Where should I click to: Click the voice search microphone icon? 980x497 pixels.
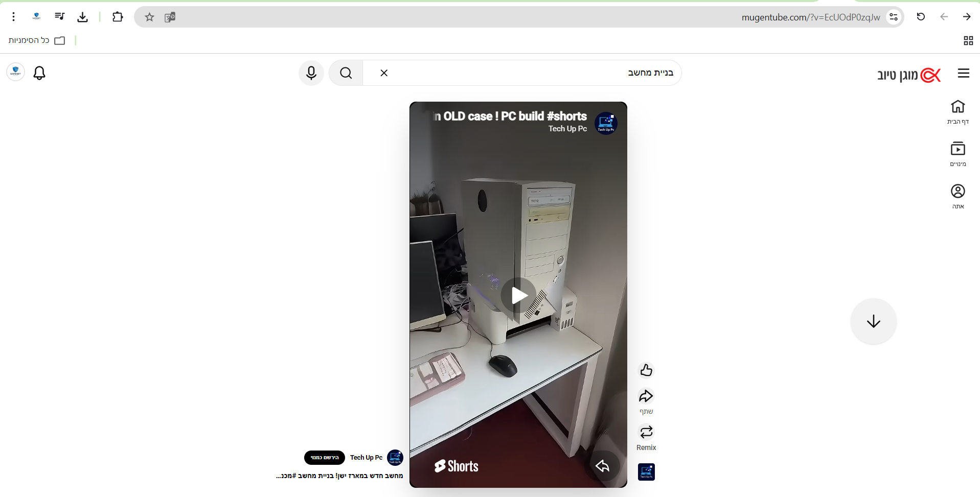pyautogui.click(x=311, y=73)
